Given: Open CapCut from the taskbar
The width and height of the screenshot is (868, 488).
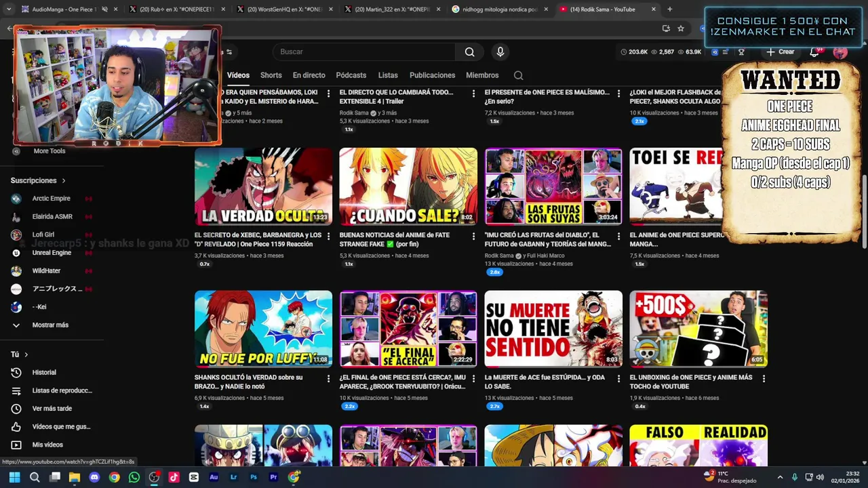Looking at the screenshot, I should click(x=194, y=477).
